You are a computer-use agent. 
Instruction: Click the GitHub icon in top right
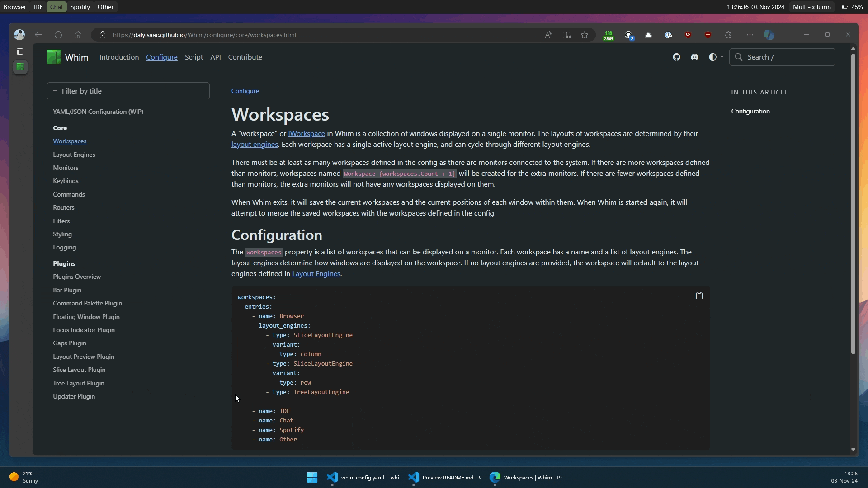tap(677, 56)
